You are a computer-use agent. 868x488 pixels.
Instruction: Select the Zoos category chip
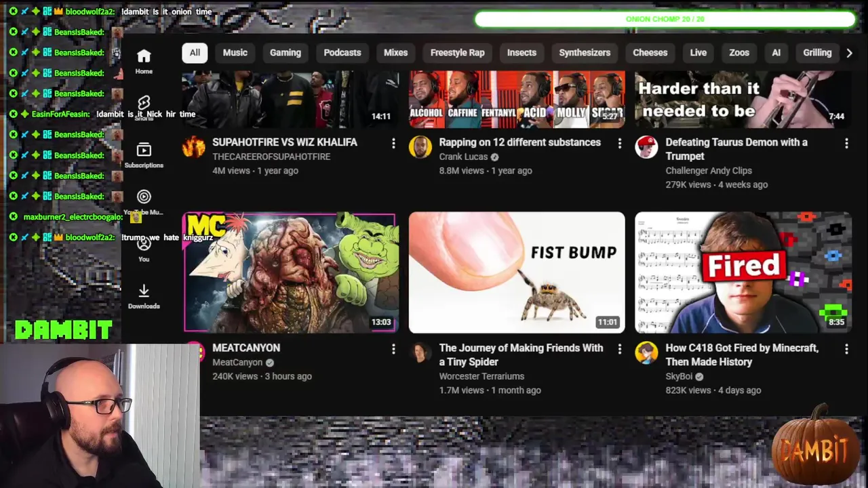pos(739,53)
